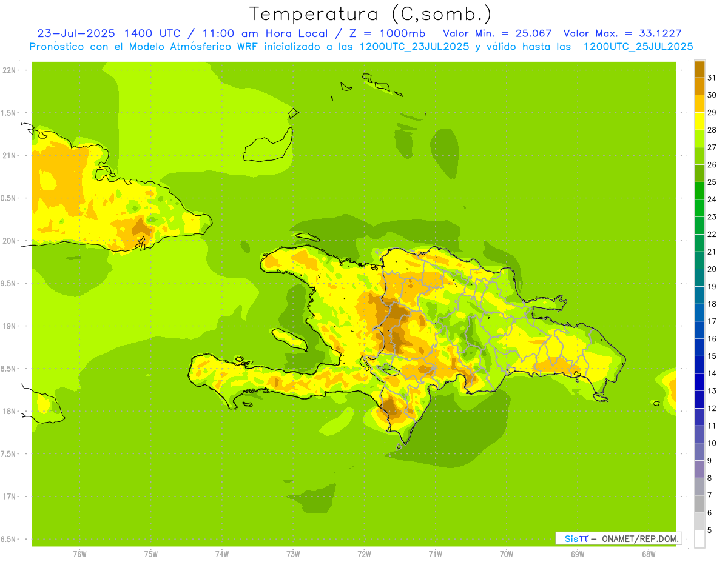This screenshot has width=728, height=562.
Task: Click the "69W" longitude axis label
Action: [578, 554]
